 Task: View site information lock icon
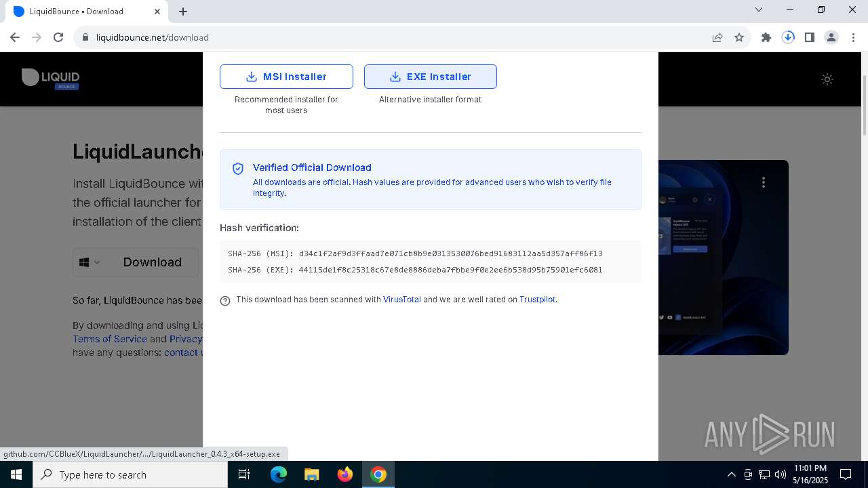point(85,37)
